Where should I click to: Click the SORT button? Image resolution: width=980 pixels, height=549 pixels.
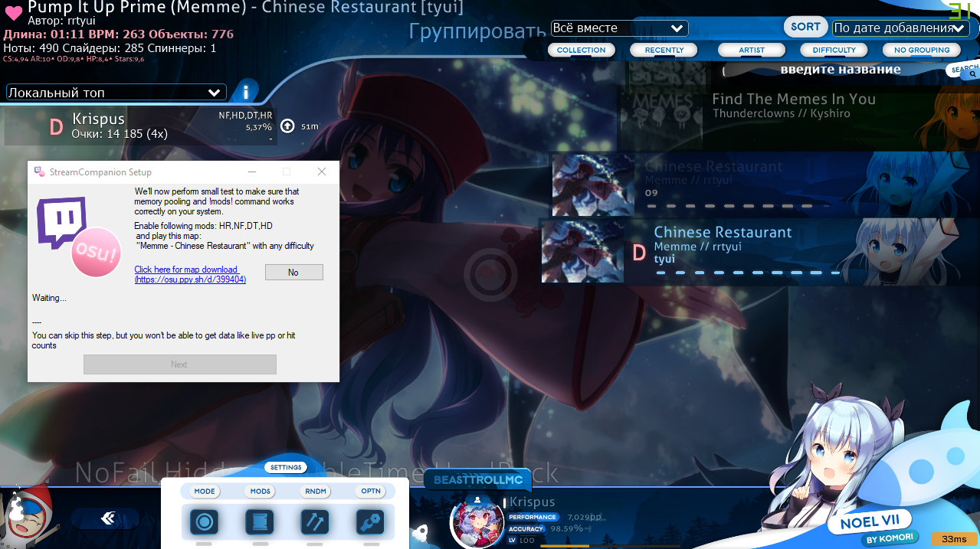point(806,27)
